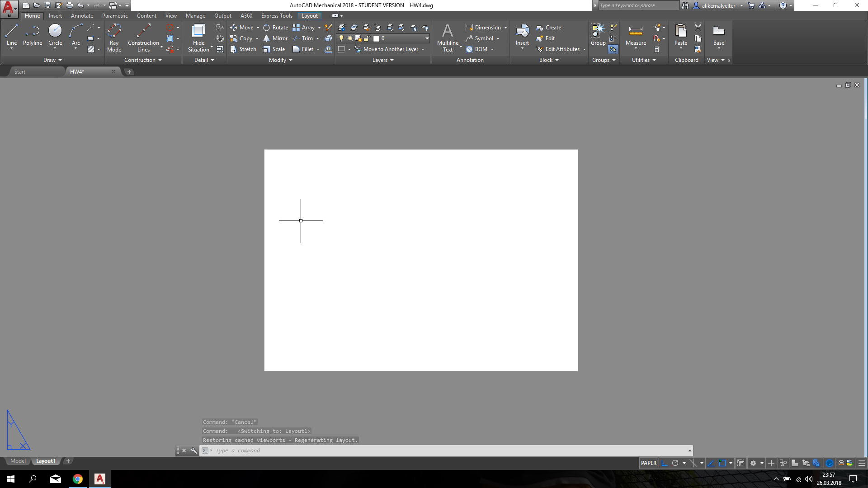Click the layer color swatch
868x488 pixels.
377,38
